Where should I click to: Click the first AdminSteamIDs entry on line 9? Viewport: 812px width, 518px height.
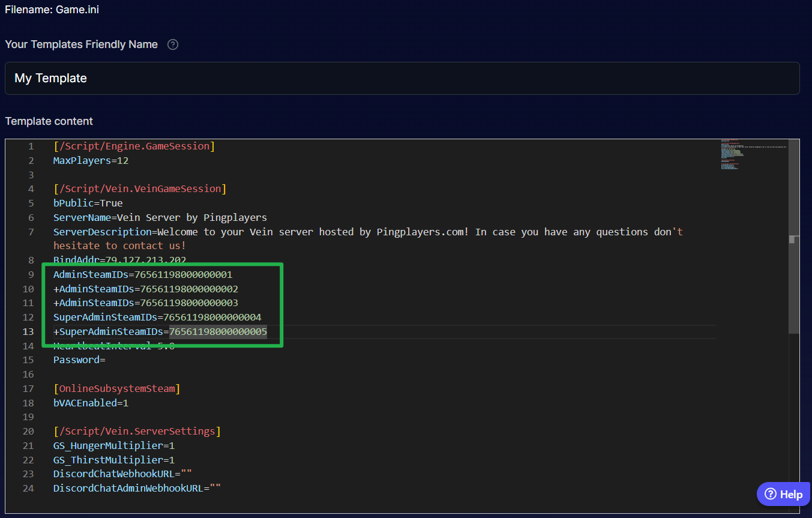pyautogui.click(x=142, y=275)
